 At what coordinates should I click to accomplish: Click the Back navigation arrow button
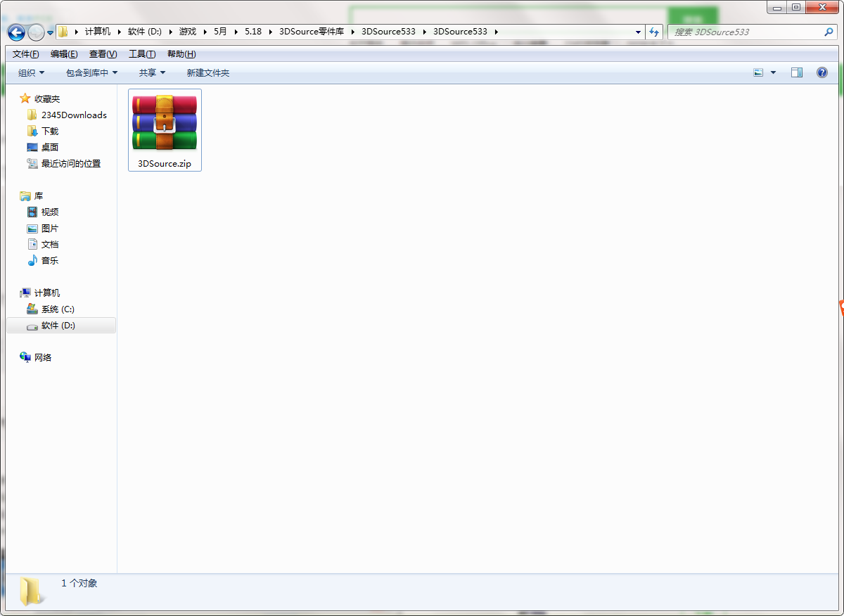pos(16,32)
